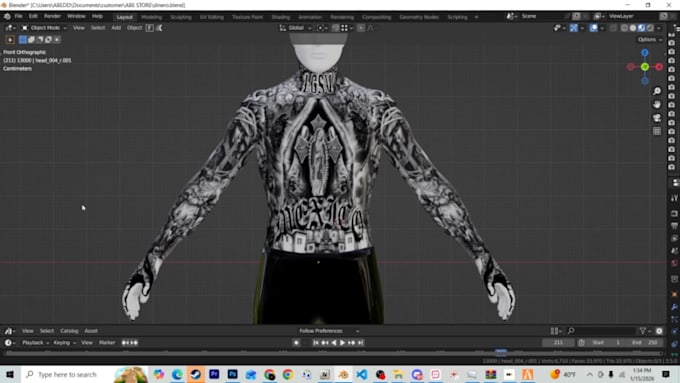680x383 pixels.
Task: Open the asset browser Catalog menu
Action: point(69,331)
